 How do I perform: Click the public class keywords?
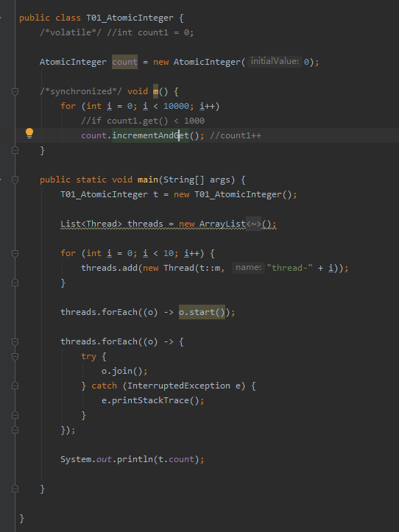click(x=50, y=18)
